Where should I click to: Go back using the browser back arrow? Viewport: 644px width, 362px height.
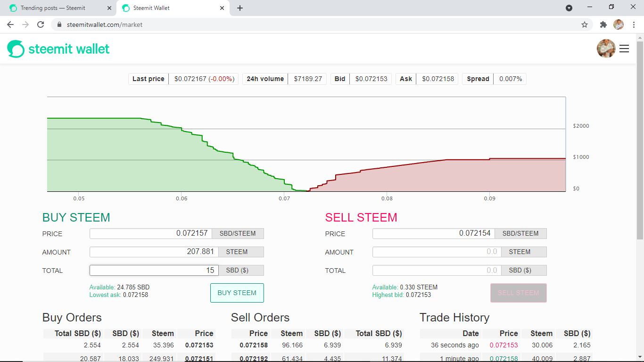pos(10,25)
